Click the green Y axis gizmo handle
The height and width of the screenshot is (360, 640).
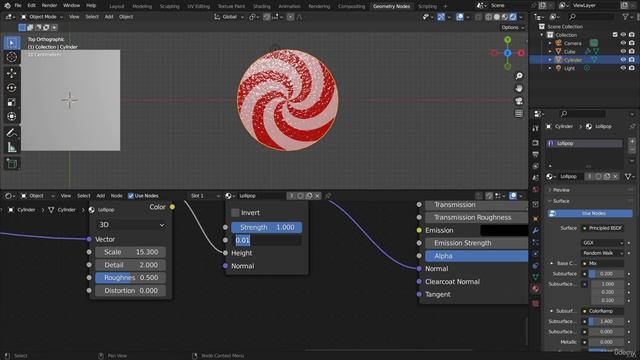[507, 40]
